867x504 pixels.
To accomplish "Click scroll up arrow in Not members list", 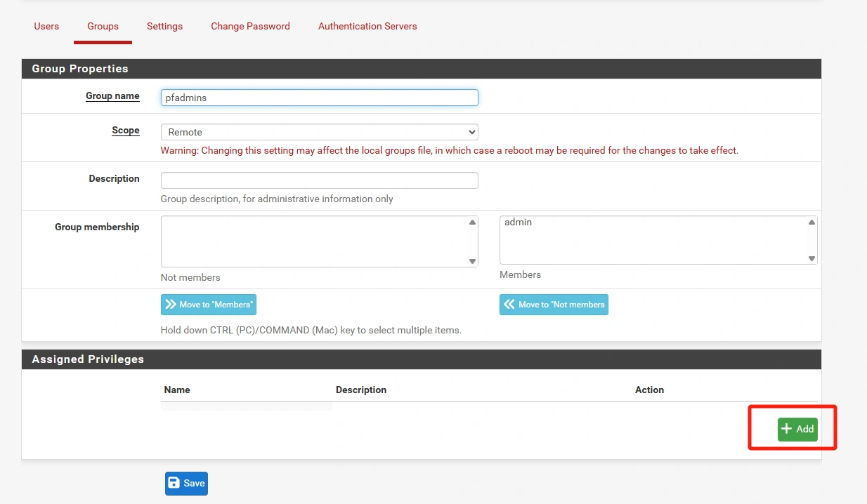I will click(x=472, y=223).
